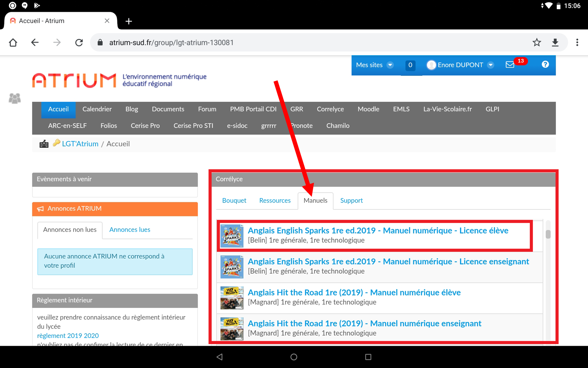Click the people group icon on left edge
The width and height of the screenshot is (588, 368).
15,98
